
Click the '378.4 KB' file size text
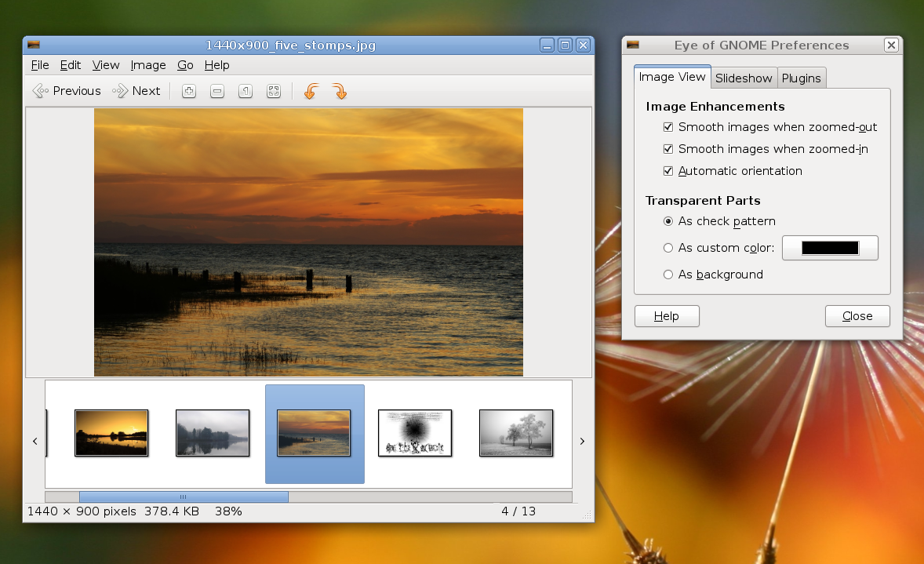pyautogui.click(x=172, y=511)
